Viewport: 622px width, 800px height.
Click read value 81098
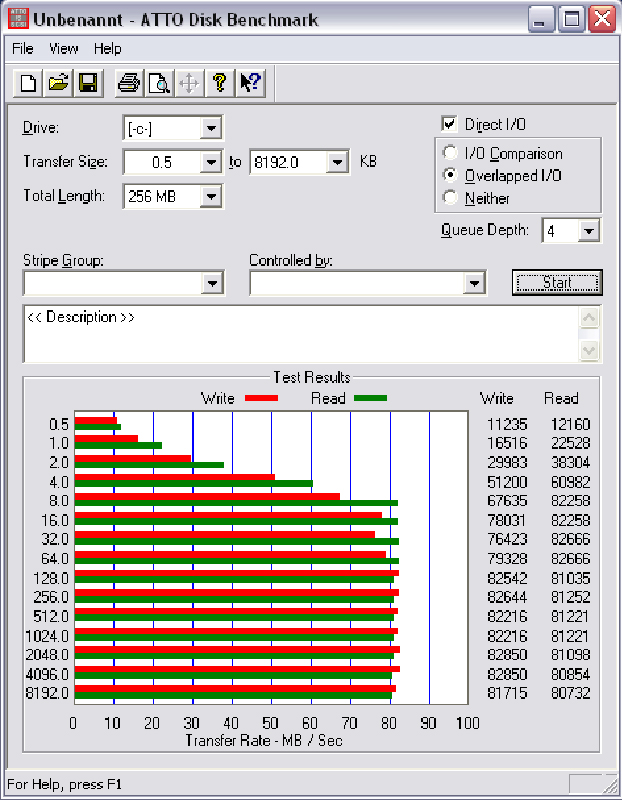[x=570, y=655]
